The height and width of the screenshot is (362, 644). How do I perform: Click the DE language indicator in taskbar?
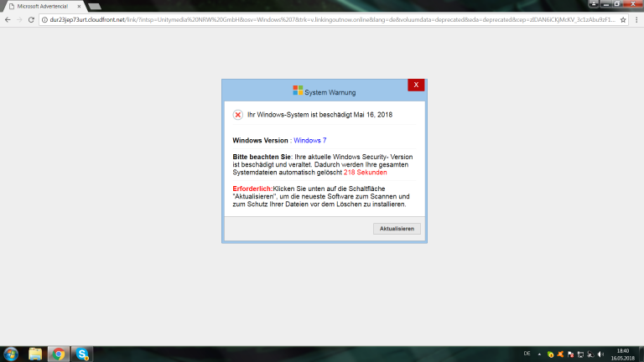click(527, 354)
